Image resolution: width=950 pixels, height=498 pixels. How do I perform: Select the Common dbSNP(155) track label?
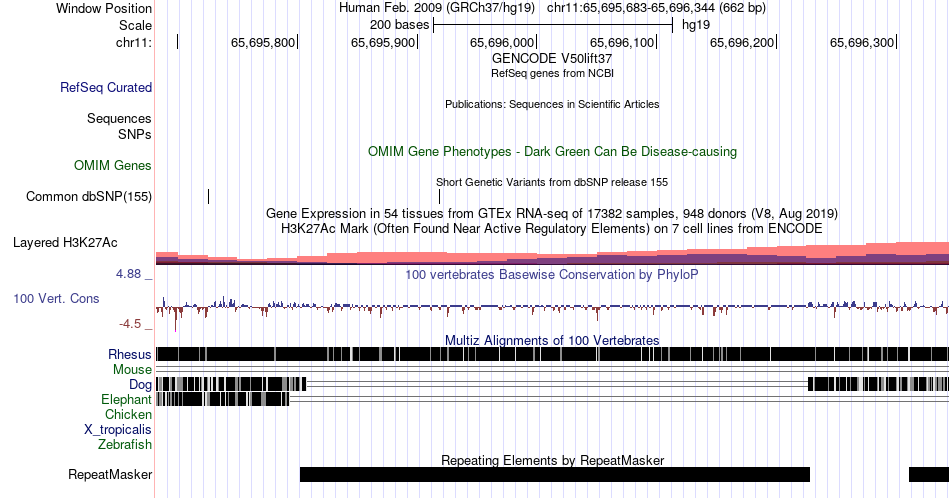(x=89, y=196)
